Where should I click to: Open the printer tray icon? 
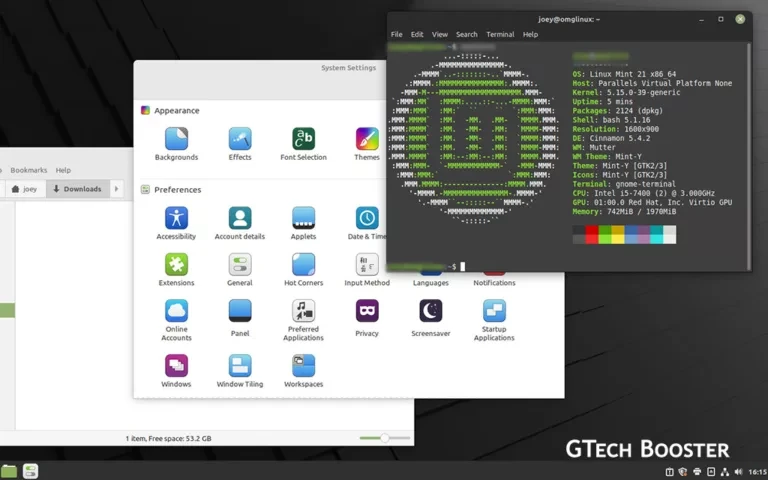point(697,472)
